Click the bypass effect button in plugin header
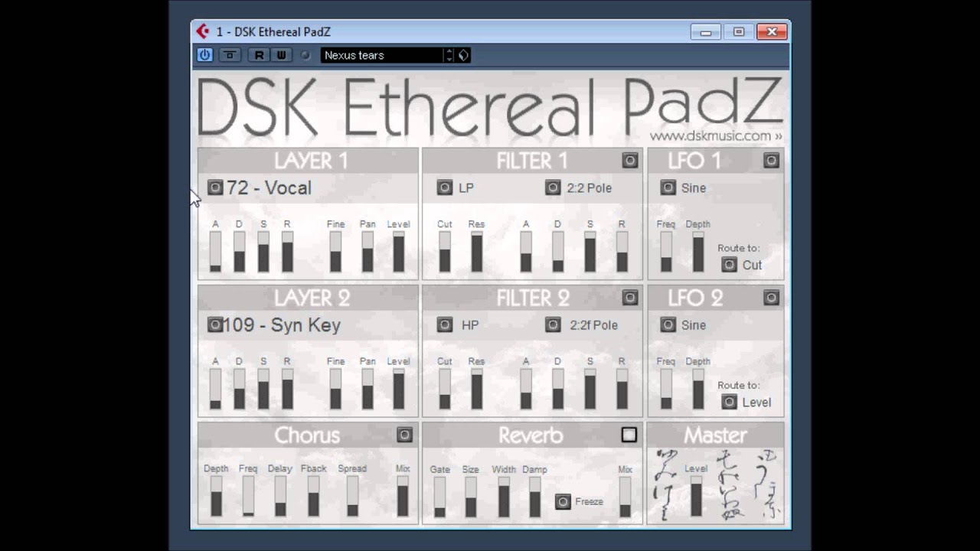Viewport: 980px width, 551px height. click(230, 55)
